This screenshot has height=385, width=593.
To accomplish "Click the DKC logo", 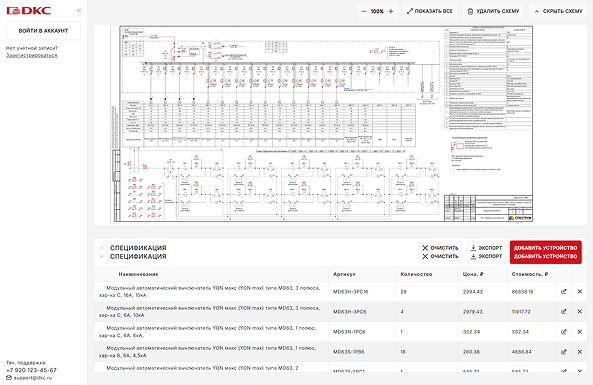I will 29,11.
